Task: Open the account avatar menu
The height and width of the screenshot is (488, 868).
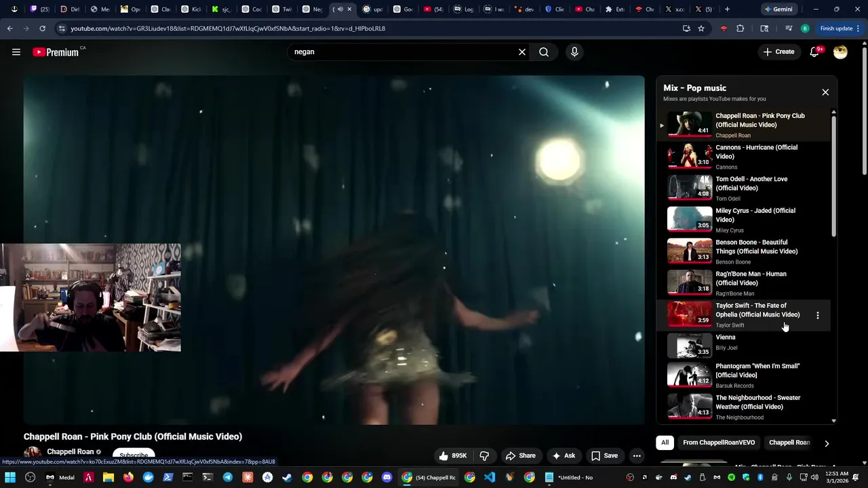Action: [x=840, y=52]
